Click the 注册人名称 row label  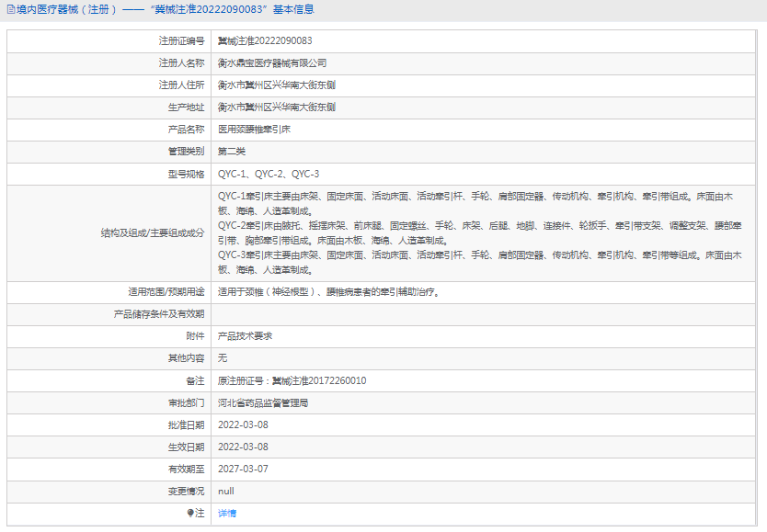[x=181, y=63]
